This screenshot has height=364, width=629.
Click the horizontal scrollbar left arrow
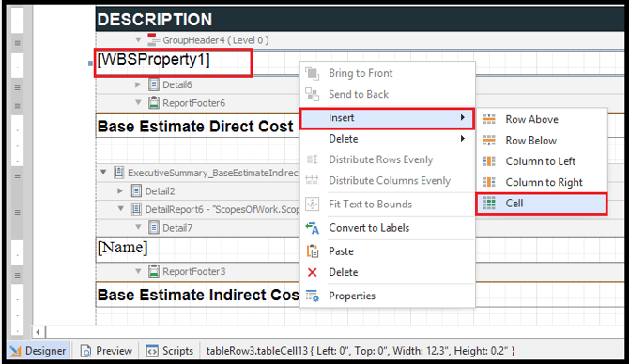(x=38, y=332)
